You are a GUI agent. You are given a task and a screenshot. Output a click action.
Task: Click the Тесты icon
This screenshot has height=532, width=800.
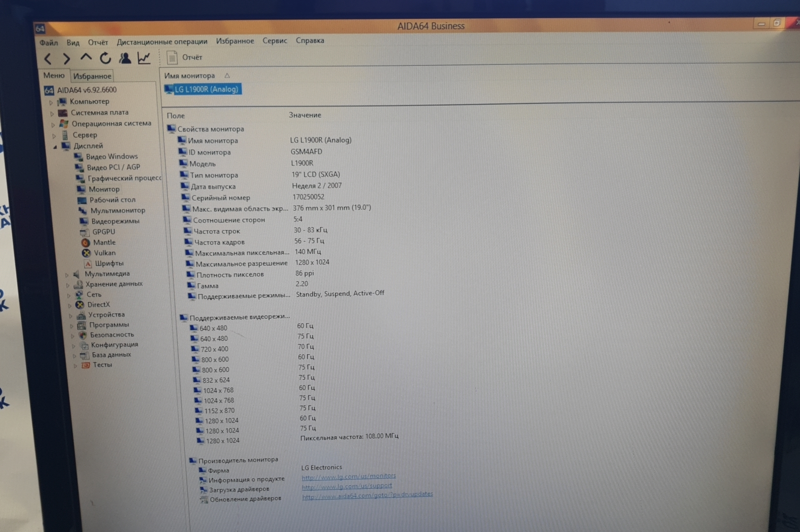[x=85, y=365]
